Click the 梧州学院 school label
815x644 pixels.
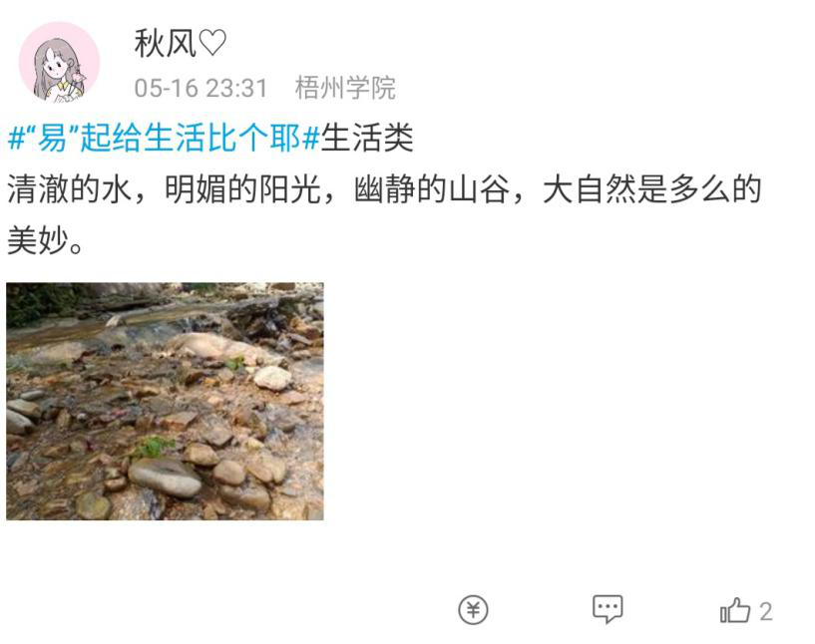345,88
